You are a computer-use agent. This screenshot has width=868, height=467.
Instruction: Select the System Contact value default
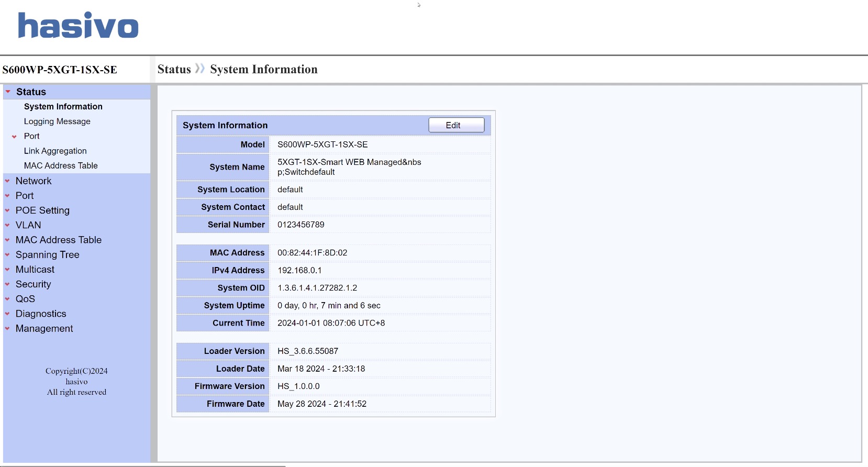[290, 207]
